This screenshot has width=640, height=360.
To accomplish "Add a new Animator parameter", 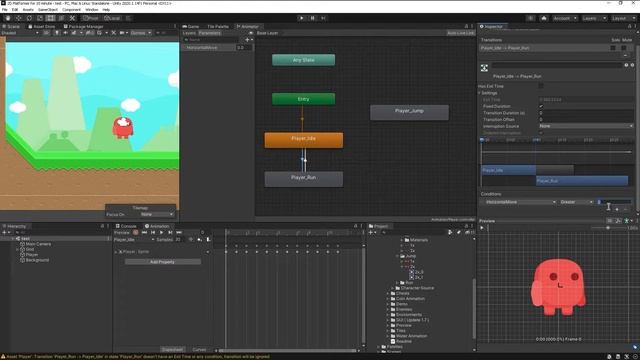I will tap(248, 40).
